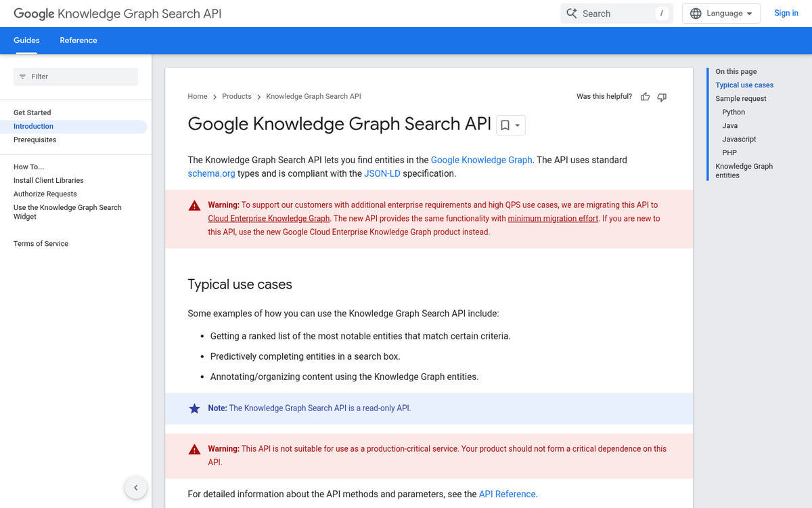
Task: Jump to Java in page outline
Action: (x=729, y=125)
